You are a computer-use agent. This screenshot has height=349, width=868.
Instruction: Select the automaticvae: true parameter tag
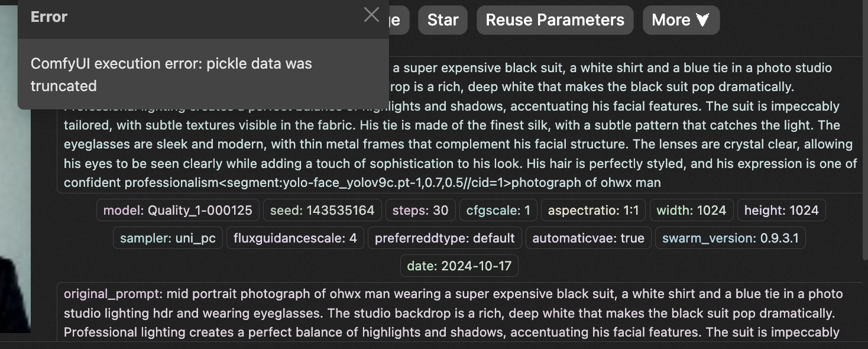click(x=588, y=238)
